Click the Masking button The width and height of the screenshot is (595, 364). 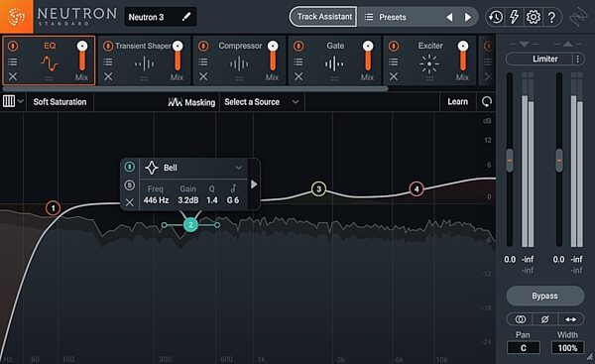click(191, 102)
